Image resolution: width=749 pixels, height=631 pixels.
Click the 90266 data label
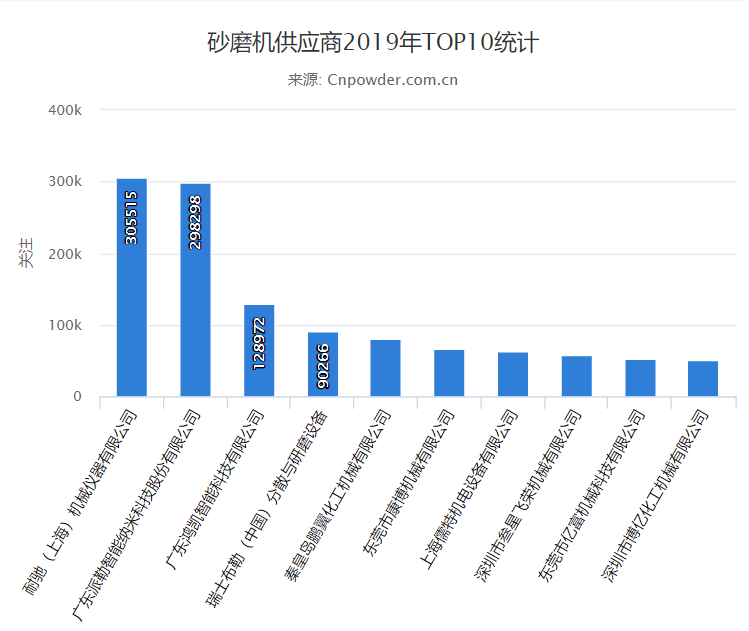(x=322, y=366)
